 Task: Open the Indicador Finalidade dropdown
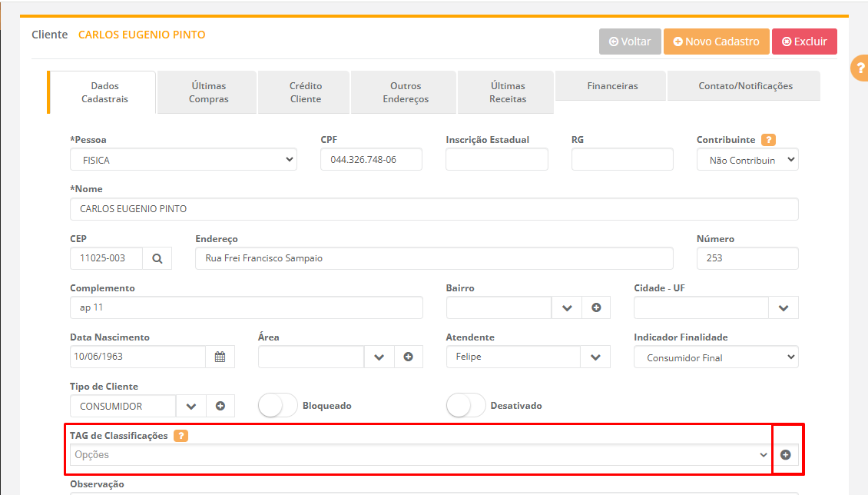(x=715, y=357)
